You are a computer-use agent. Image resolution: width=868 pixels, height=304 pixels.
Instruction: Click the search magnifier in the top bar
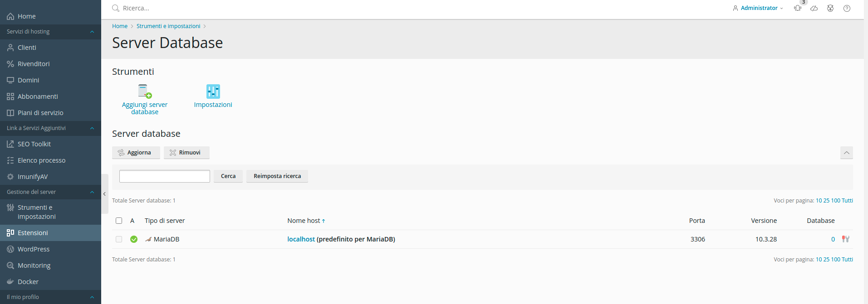coord(115,8)
